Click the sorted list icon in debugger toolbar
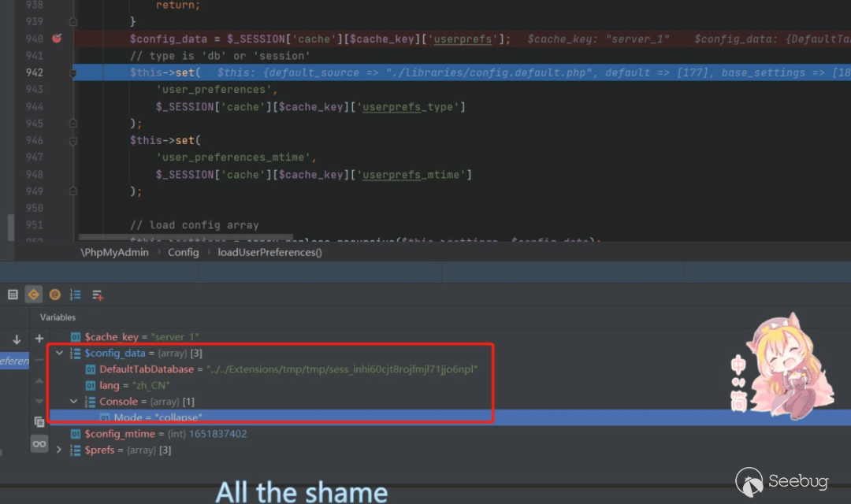 (76, 295)
